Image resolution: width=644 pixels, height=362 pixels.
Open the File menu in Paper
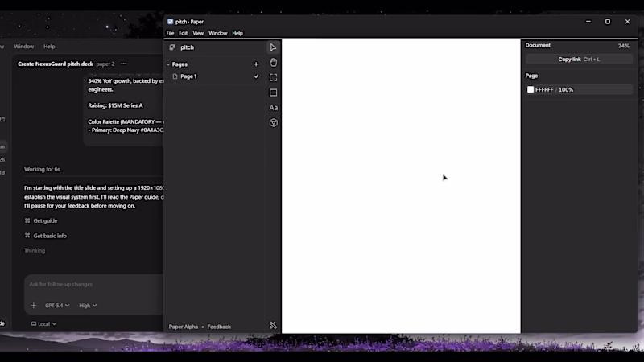[x=170, y=33]
